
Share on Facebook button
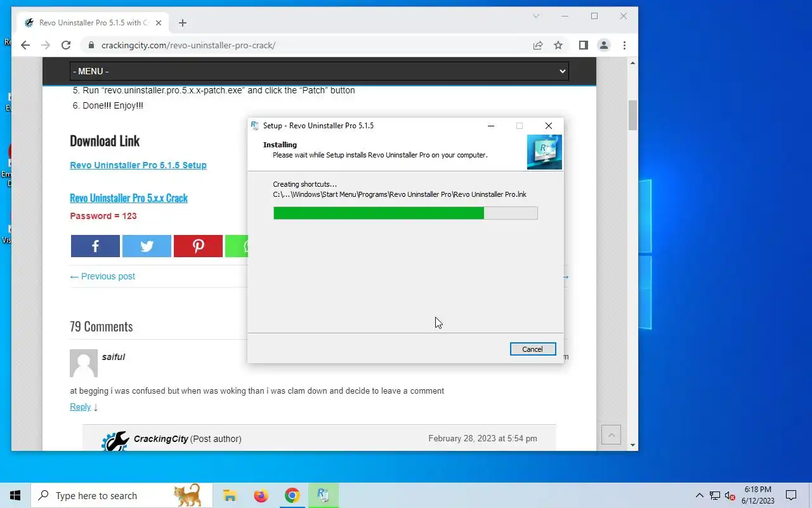(x=95, y=246)
